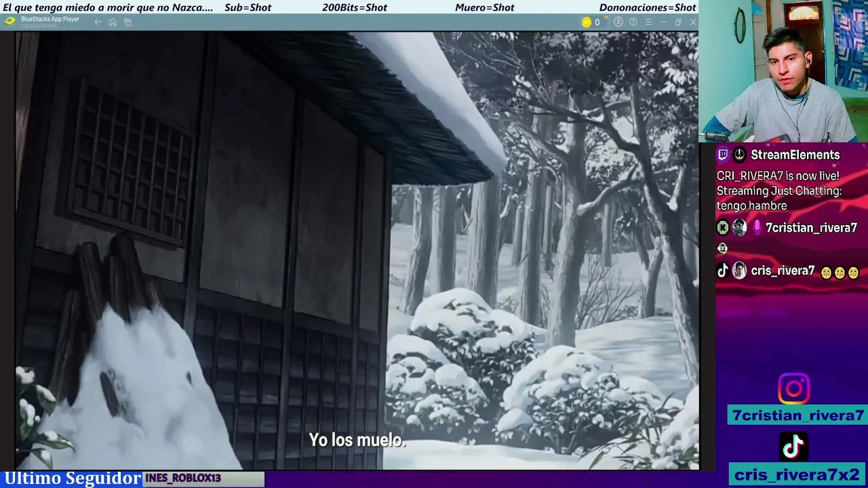This screenshot has height=488, width=868.
Task: Open BlueStacks recent apps icon
Action: pyautogui.click(x=127, y=22)
